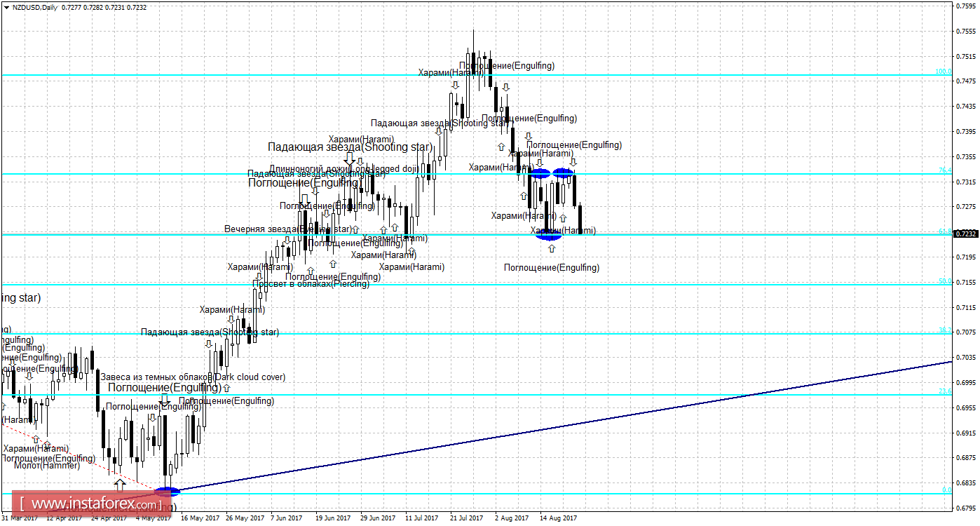This screenshot has height=526, width=980.
Task: Select the 0.7195 price axis value
Action: click(x=965, y=257)
